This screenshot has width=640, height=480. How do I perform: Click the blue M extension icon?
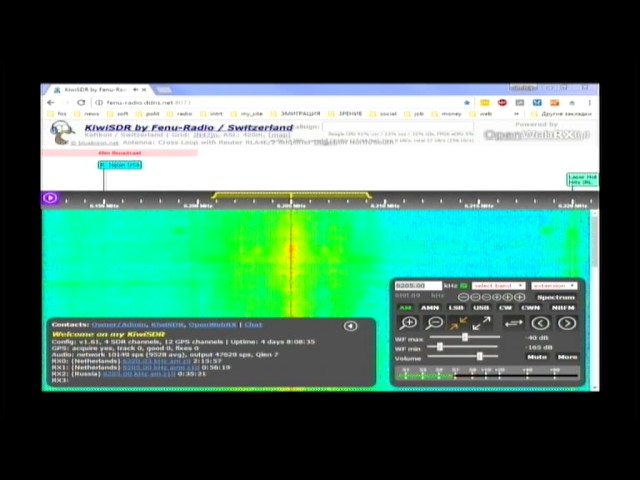[537, 102]
